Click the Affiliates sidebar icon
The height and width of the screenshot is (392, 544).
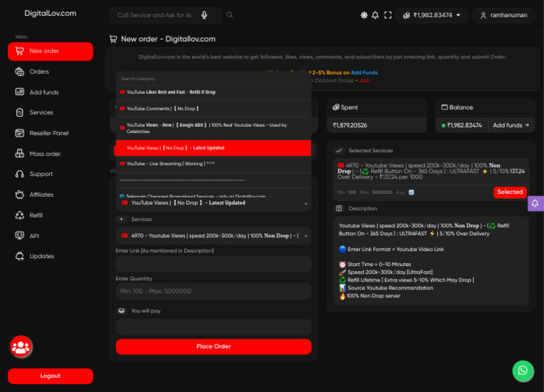pyautogui.click(x=19, y=195)
